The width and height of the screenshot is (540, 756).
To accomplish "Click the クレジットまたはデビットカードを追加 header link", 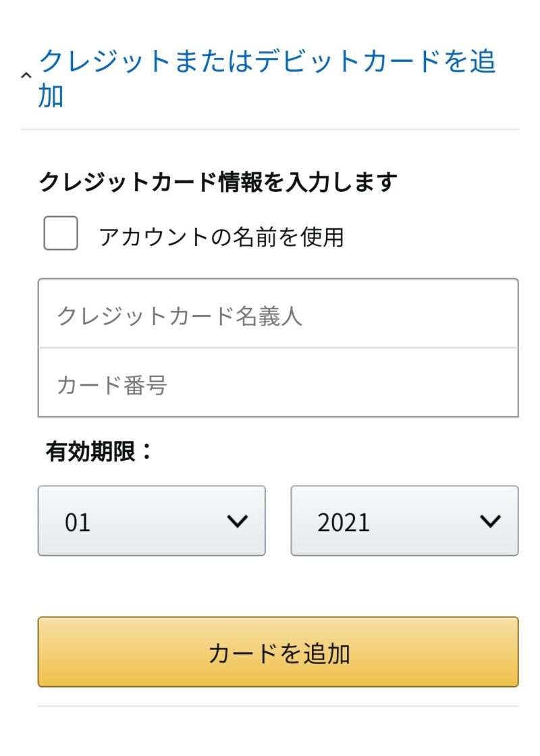I will [267, 78].
